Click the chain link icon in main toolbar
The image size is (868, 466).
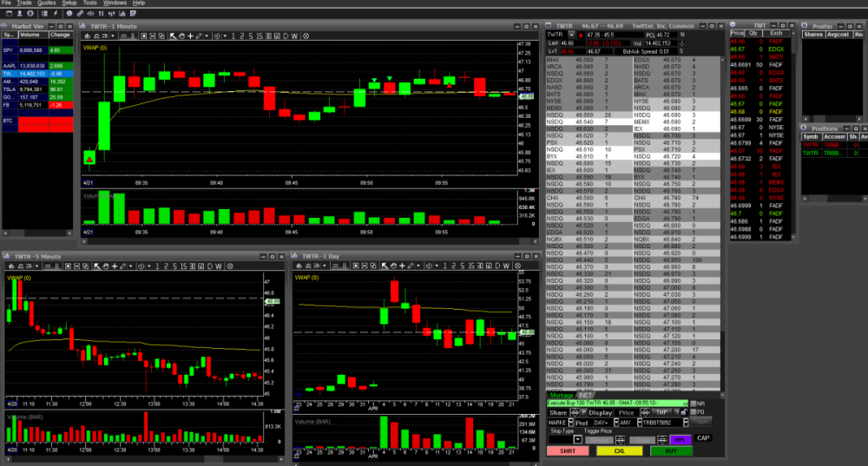[x=80, y=13]
